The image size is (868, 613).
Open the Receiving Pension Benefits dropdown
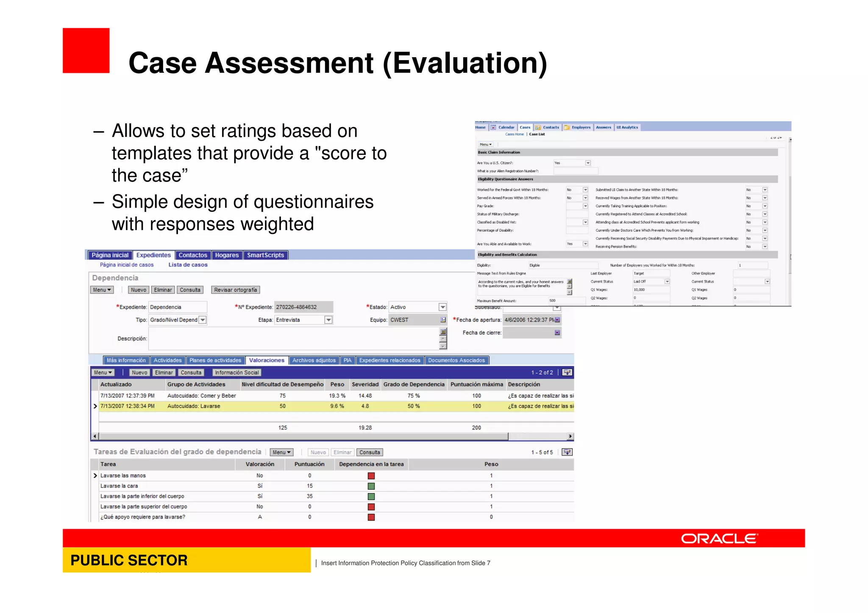pos(765,247)
